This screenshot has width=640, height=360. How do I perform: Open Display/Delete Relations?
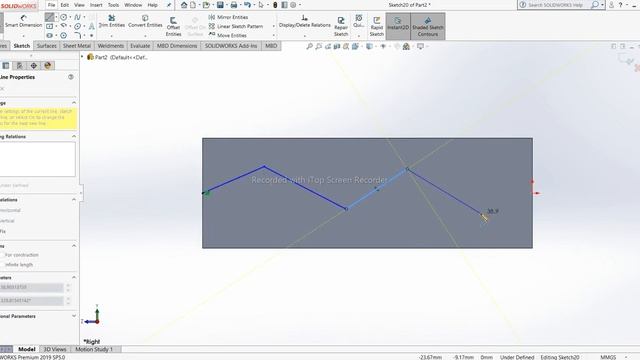pyautogui.click(x=304, y=21)
